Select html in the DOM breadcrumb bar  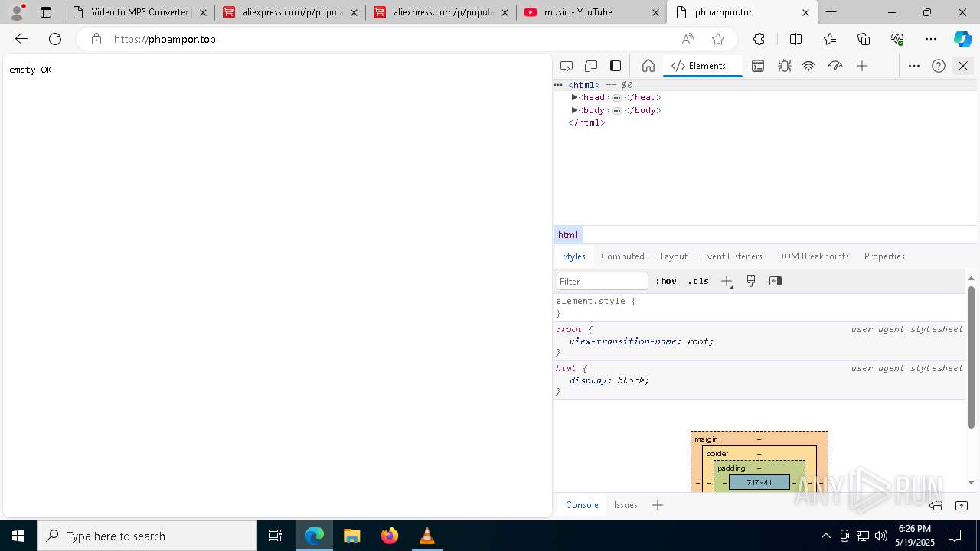point(567,235)
